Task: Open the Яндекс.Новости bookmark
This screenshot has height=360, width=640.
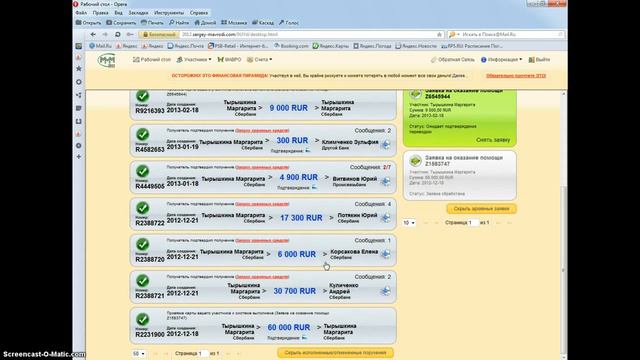Action: click(416, 46)
